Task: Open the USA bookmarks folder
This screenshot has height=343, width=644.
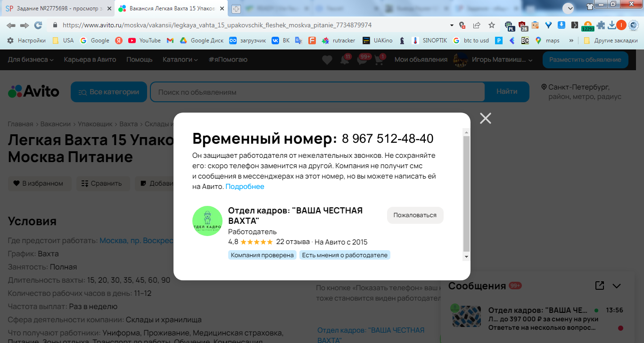Action: point(63,41)
